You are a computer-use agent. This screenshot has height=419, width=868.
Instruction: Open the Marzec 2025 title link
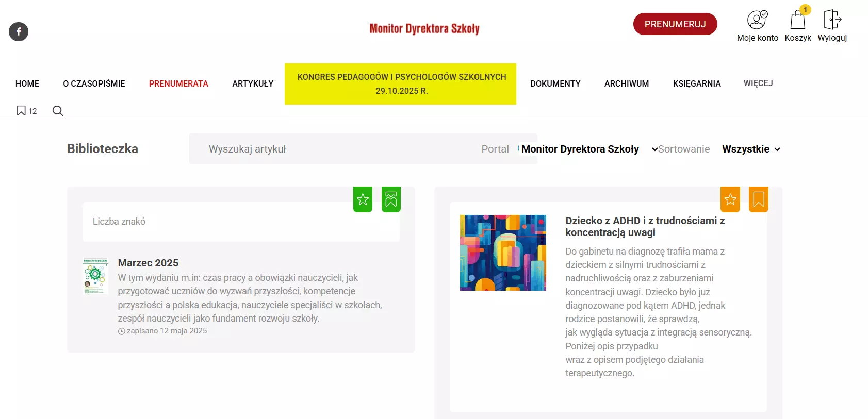coord(148,263)
